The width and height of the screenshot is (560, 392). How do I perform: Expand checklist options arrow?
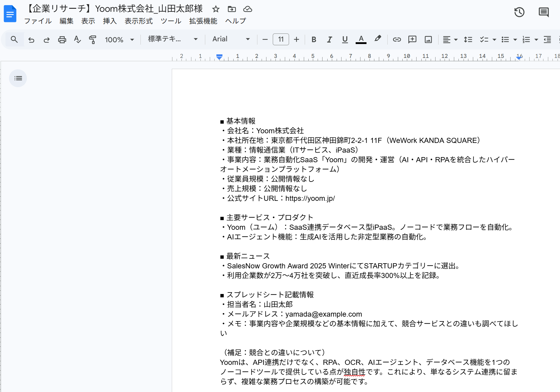(x=494, y=40)
